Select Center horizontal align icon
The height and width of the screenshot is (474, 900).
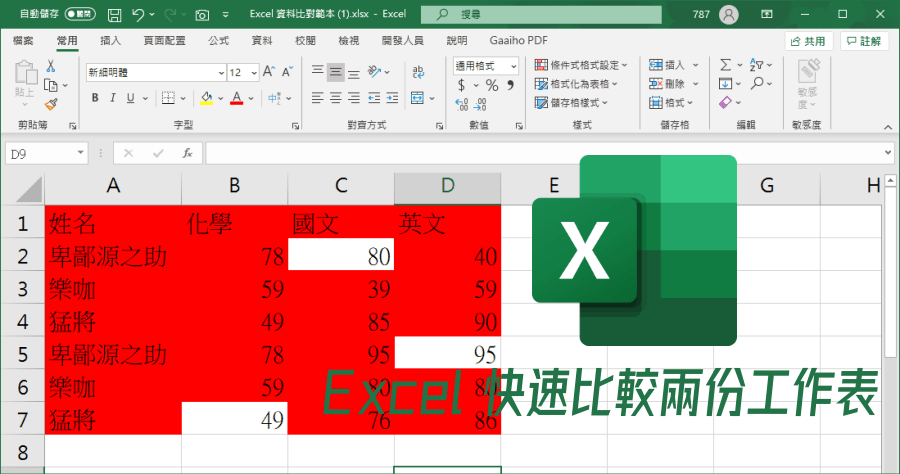[336, 98]
